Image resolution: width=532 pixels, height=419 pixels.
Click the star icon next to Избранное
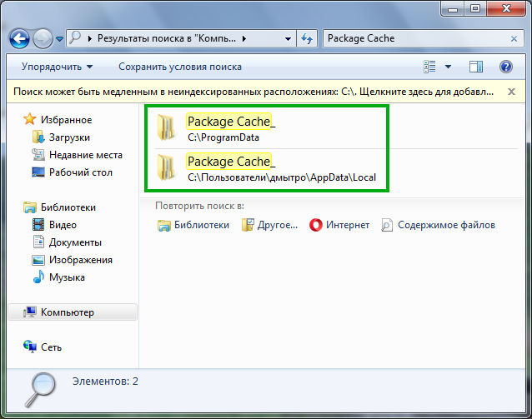(29, 119)
